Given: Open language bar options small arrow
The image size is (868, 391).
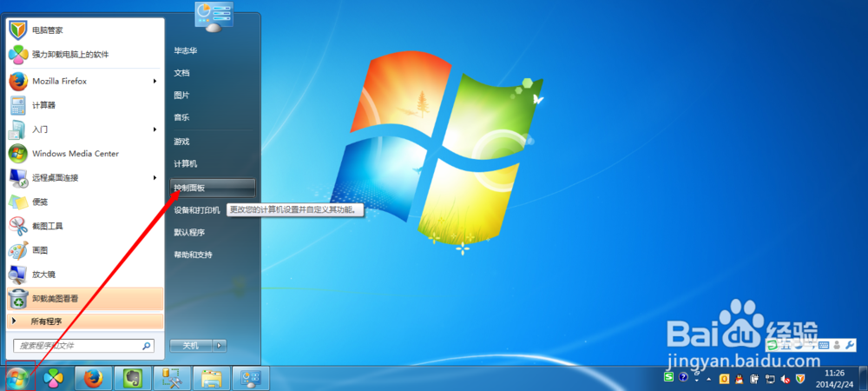Looking at the screenshot, I should point(696,380).
